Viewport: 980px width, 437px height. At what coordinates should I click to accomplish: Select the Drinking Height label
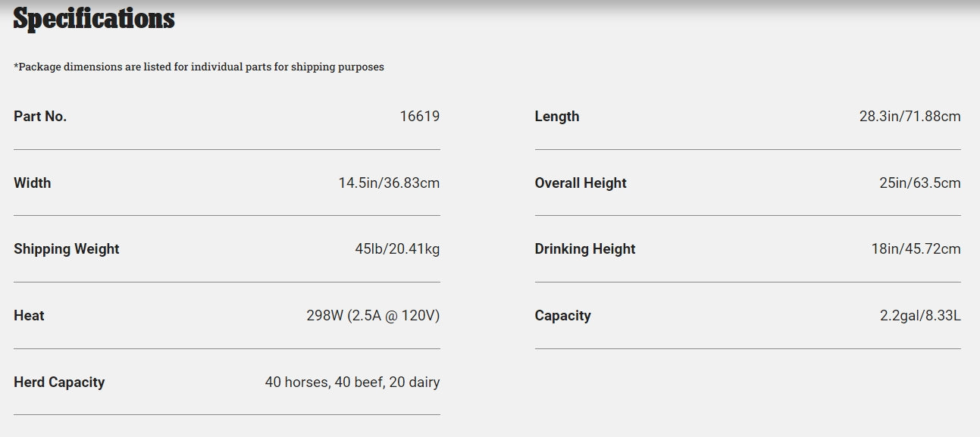click(585, 249)
